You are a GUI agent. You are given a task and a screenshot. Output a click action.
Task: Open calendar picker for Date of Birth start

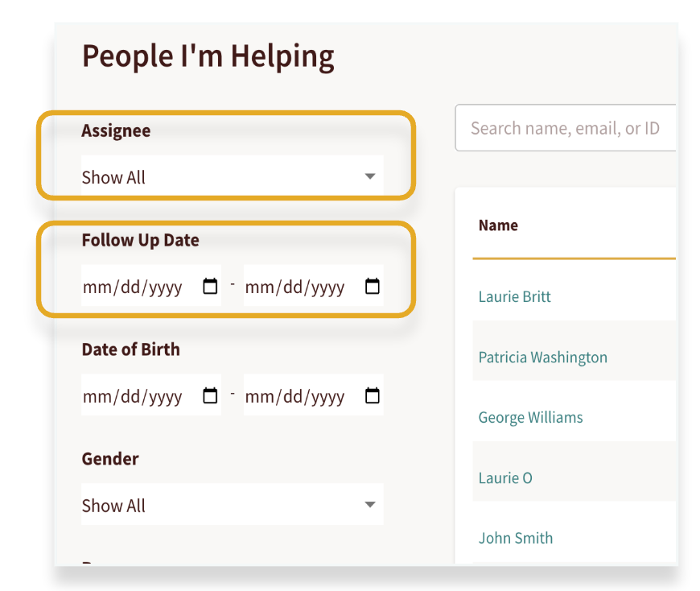210,396
